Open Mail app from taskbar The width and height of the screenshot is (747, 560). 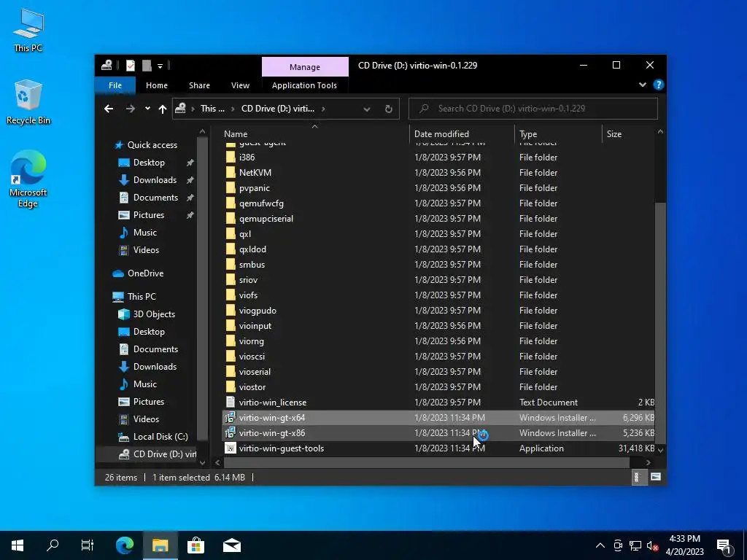pos(231,545)
